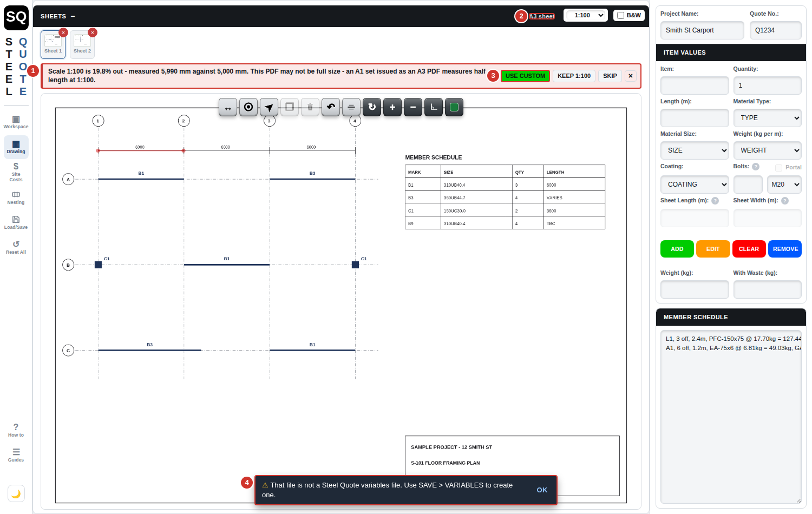Screen dimensions: 812x514
Task: Open the 1:100 scale dropdown
Action: 586,15
